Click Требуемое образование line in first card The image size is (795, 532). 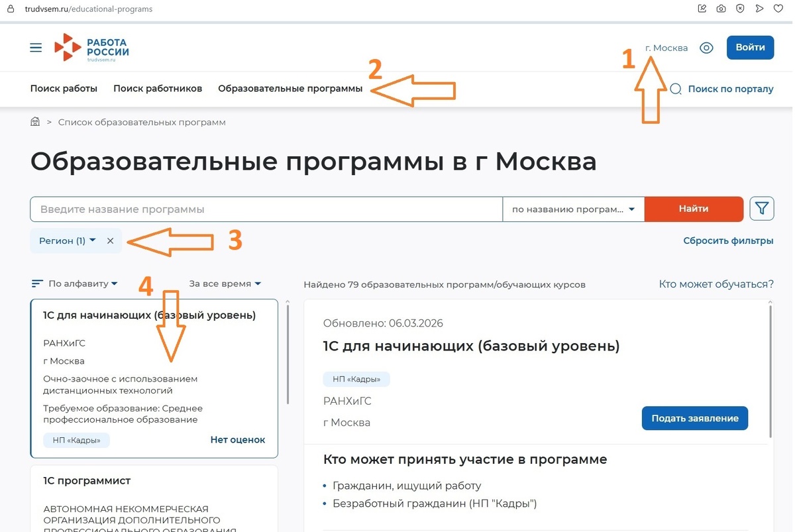[123, 414]
